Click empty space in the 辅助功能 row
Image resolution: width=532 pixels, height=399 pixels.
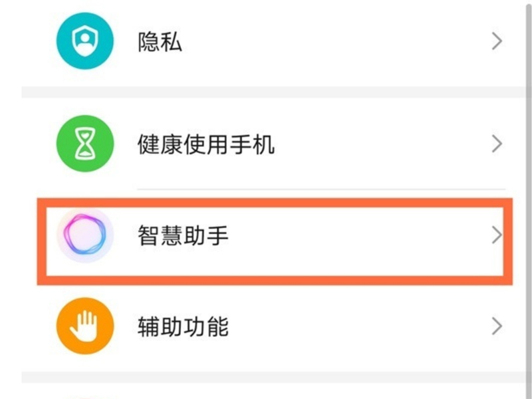(359, 327)
